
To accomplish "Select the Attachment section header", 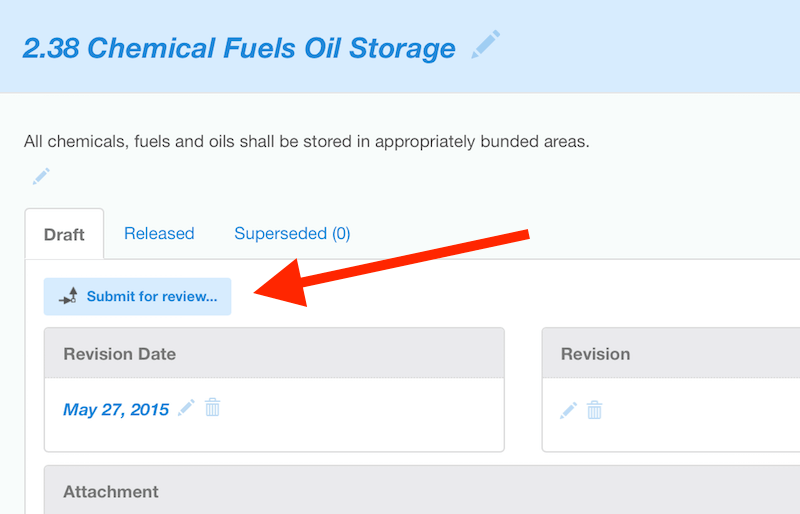I will pyautogui.click(x=111, y=492).
